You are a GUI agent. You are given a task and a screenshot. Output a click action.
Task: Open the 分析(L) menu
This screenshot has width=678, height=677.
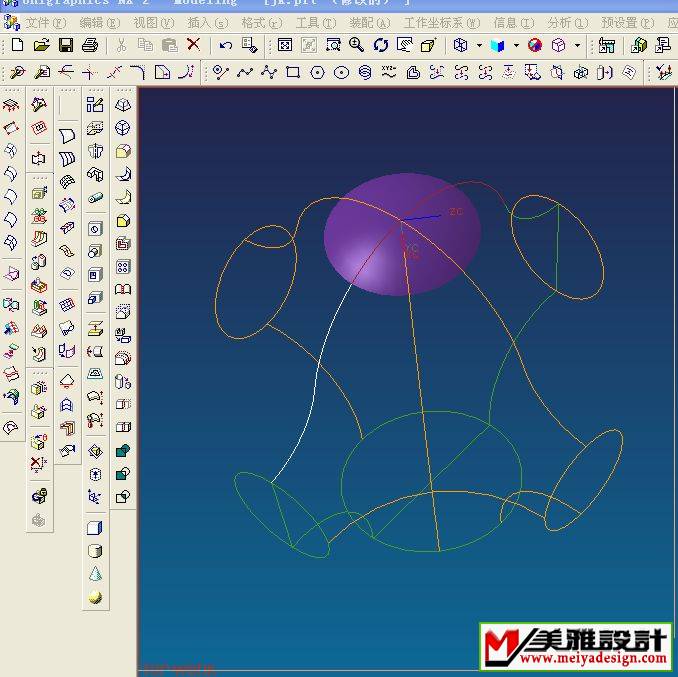click(x=568, y=22)
